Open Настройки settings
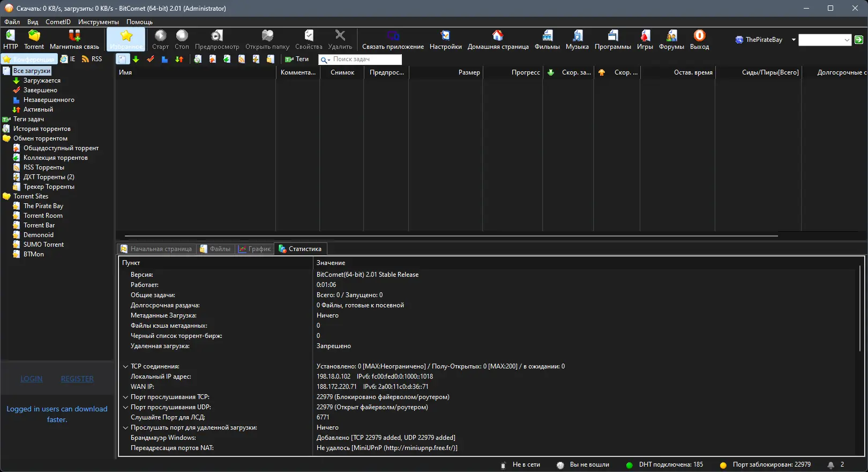 click(x=445, y=39)
